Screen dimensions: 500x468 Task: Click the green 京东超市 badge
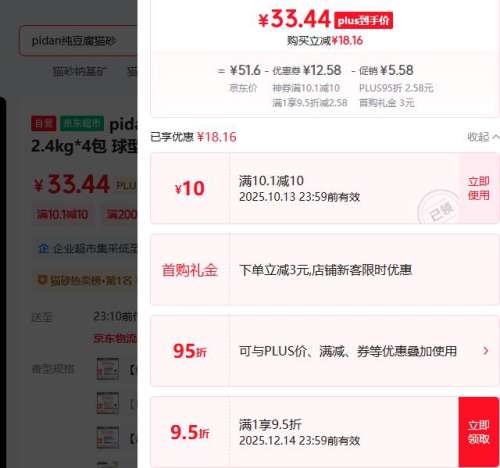[82, 124]
